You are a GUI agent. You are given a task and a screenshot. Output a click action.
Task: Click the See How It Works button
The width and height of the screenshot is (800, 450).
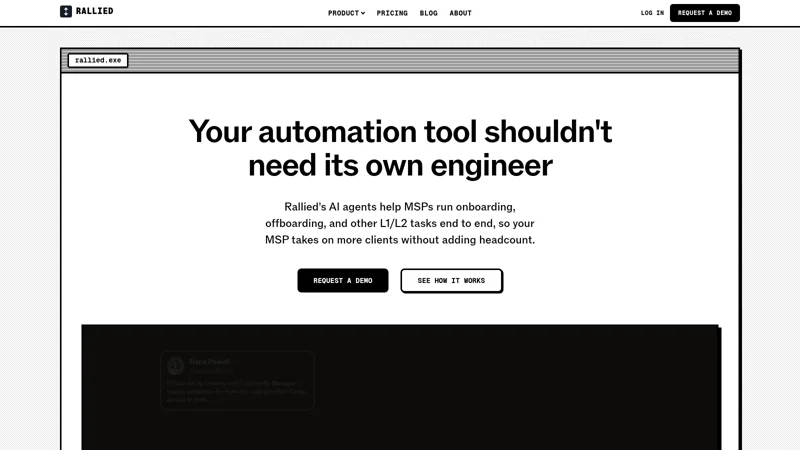452,281
